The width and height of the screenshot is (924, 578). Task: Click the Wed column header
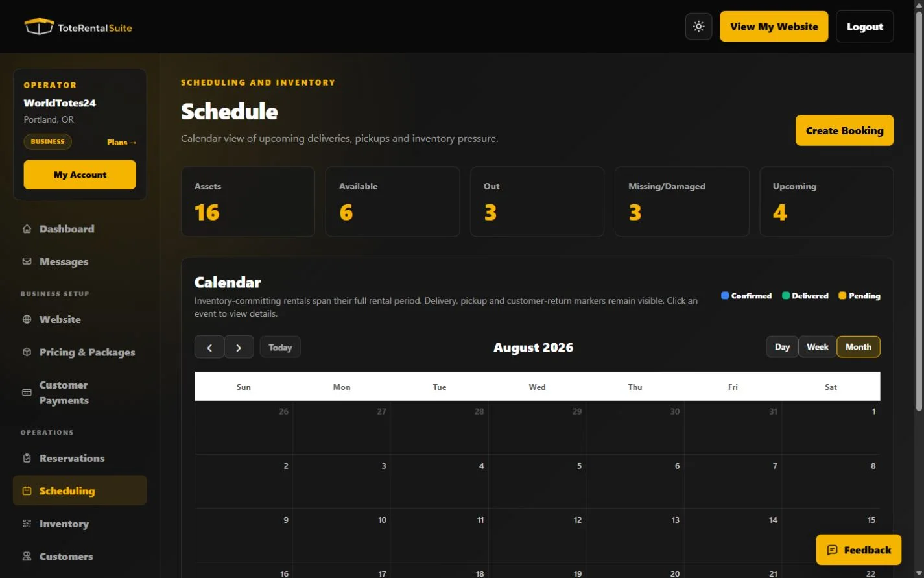coord(537,387)
